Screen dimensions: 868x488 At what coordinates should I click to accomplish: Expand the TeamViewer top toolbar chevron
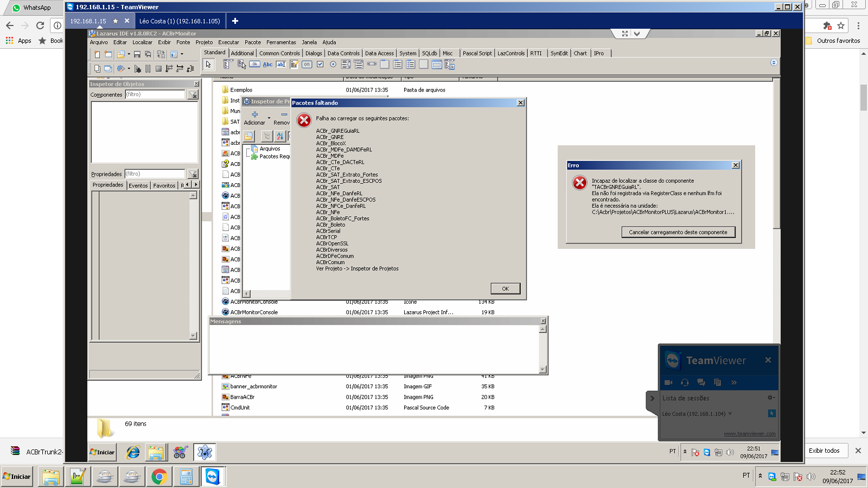click(637, 34)
